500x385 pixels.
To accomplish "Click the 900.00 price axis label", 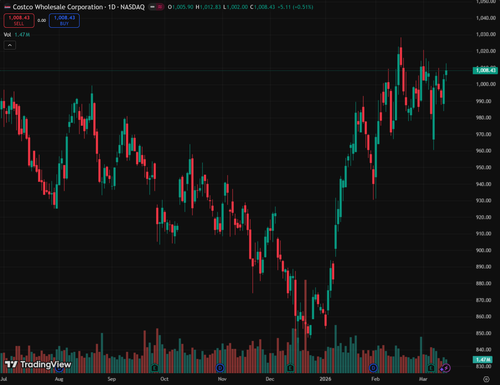I will (484, 250).
